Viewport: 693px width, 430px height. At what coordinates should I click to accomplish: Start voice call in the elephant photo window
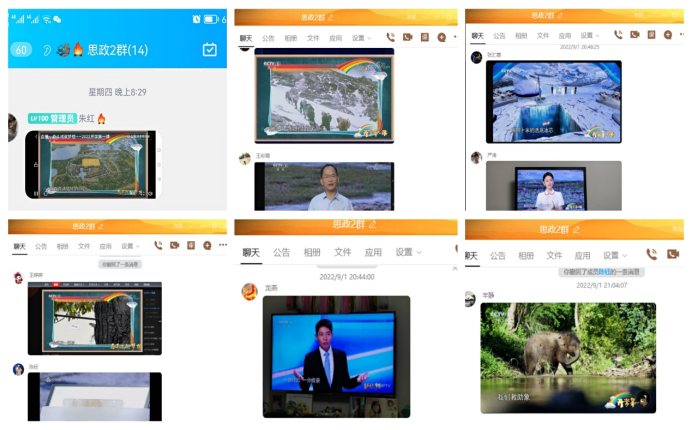[651, 255]
